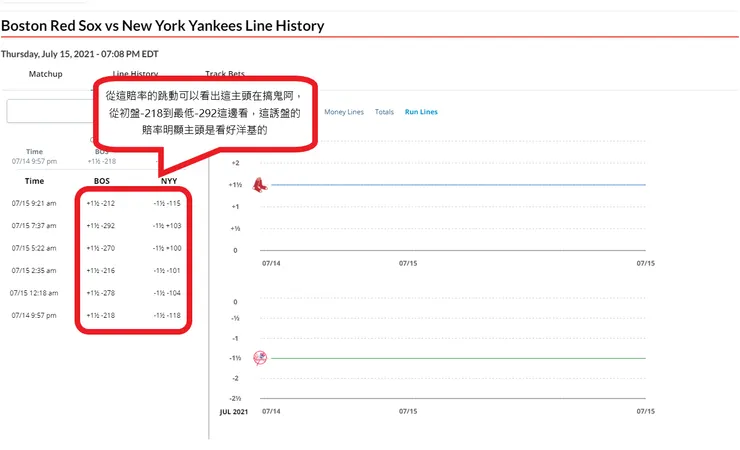The width and height of the screenshot is (740, 450).
Task: Select the Run Lines view
Action: point(421,112)
